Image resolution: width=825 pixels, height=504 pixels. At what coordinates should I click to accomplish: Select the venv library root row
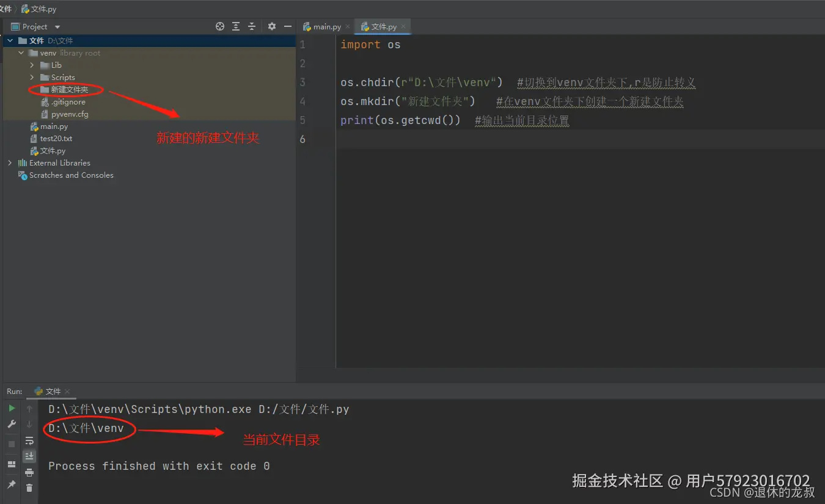pyautogui.click(x=150, y=53)
